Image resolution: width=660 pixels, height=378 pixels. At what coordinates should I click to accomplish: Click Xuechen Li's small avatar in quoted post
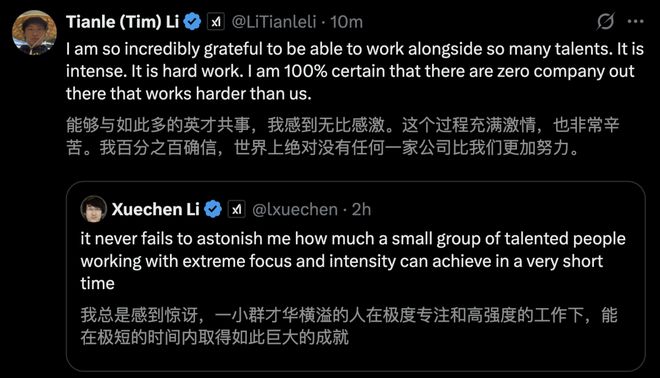(93, 209)
